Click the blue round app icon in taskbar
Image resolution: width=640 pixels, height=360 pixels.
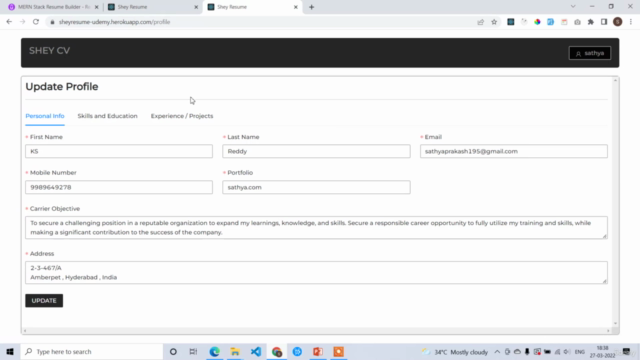(297, 351)
